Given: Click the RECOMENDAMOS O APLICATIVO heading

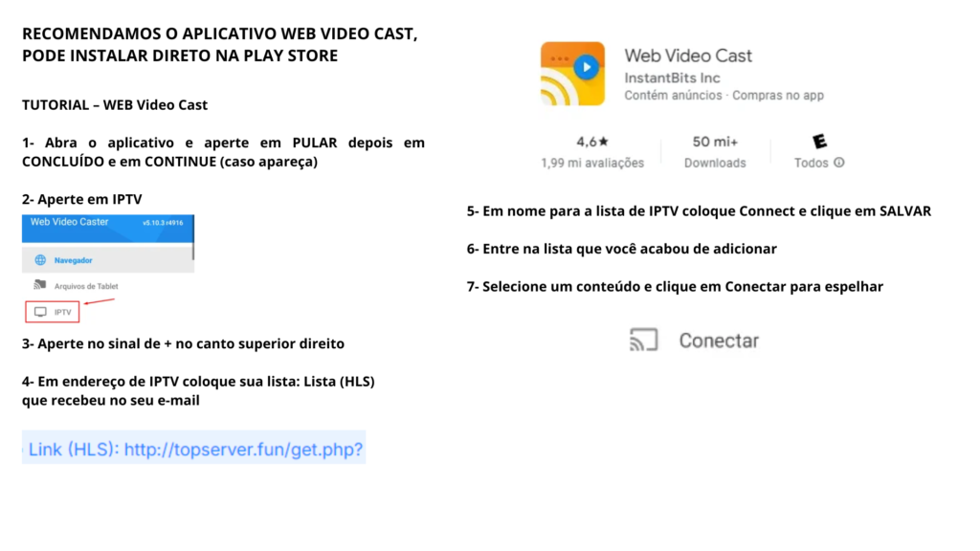Looking at the screenshot, I should tap(219, 44).
